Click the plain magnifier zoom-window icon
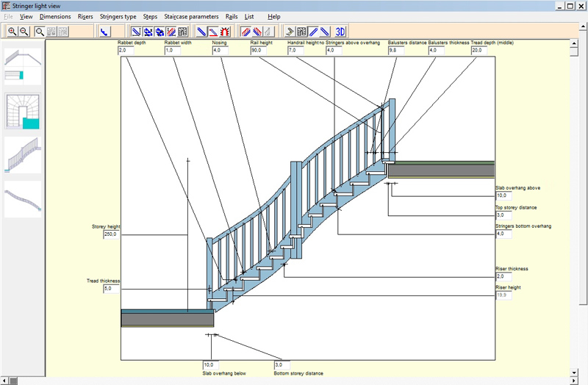 [40, 31]
